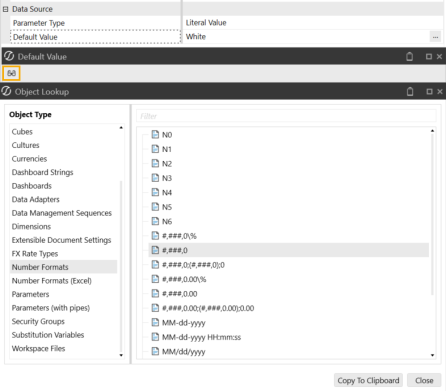Select the N0 number format document icon
Viewport: 446px width, 391px height.
click(x=155, y=134)
